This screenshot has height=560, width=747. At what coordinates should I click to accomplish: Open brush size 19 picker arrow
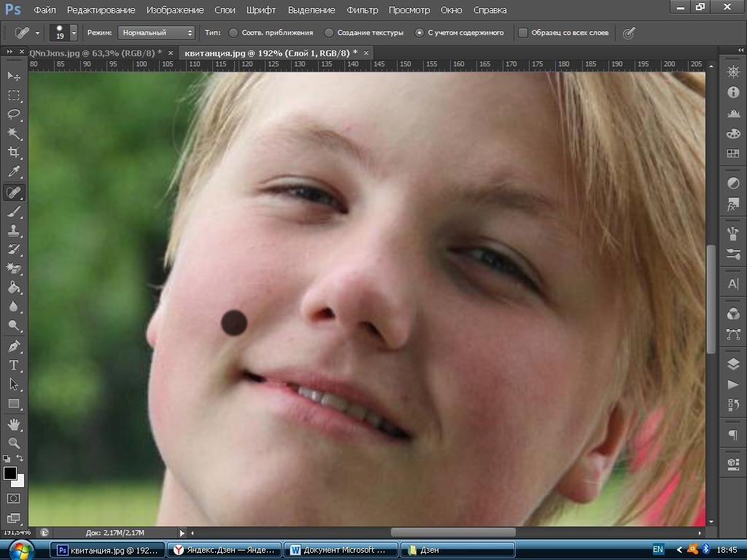click(x=74, y=33)
